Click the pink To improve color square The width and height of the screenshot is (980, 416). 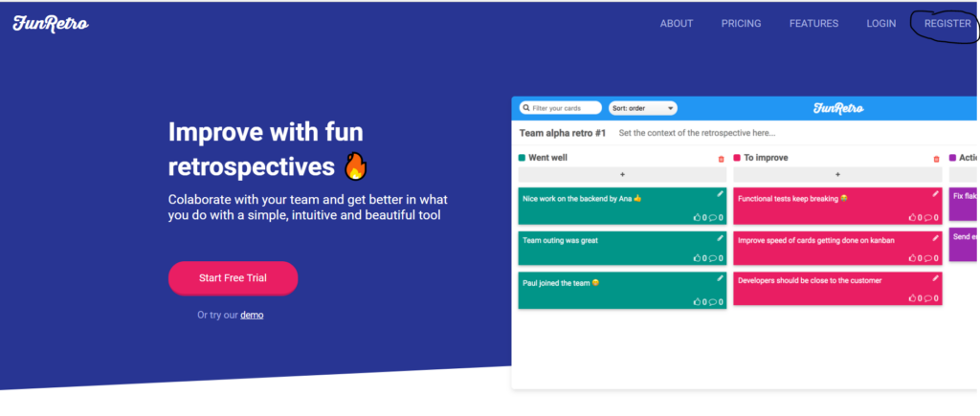point(737,158)
